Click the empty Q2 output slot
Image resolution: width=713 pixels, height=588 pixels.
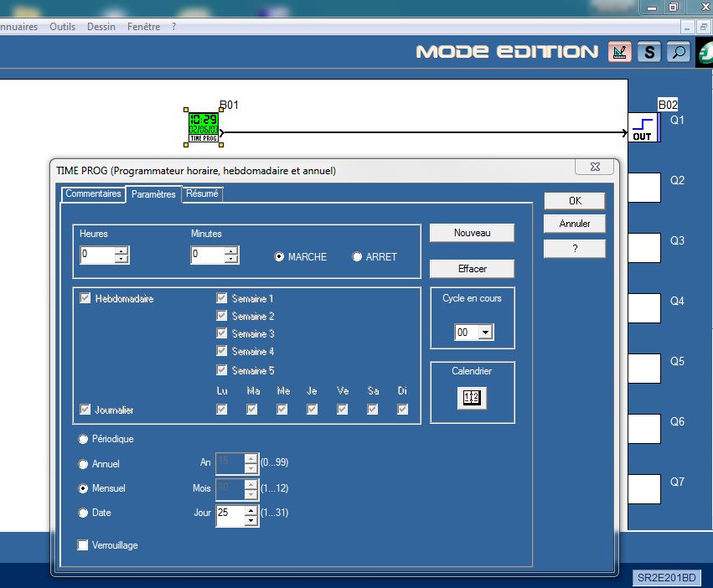tap(644, 188)
